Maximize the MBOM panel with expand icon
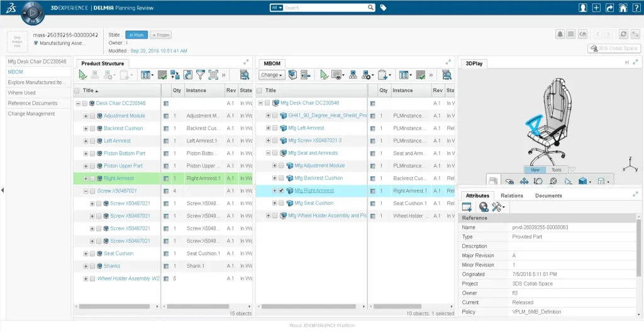Viewport: 644px width, 332px height. click(448, 62)
